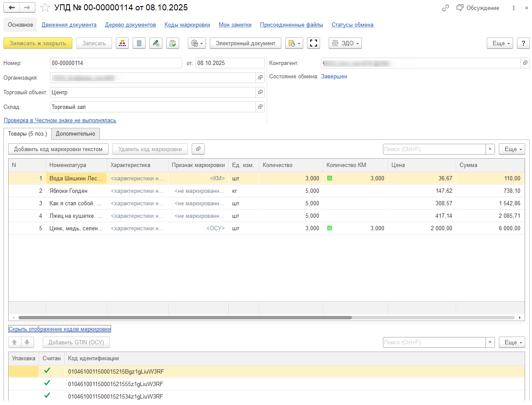Viewport: 532px width, 405px height.
Task: Switch to the Дополнительно tab
Action: 75,134
